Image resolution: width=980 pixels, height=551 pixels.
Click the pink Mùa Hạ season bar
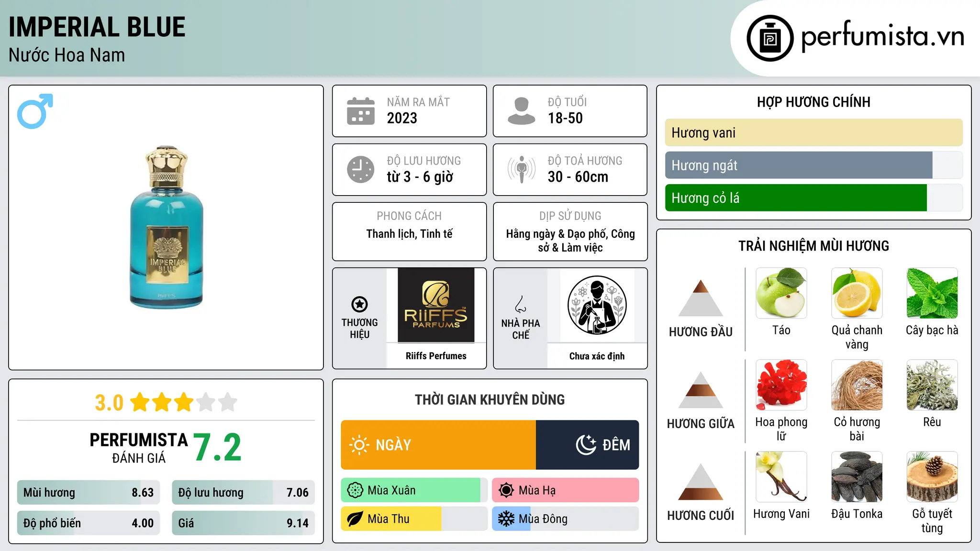click(565, 490)
